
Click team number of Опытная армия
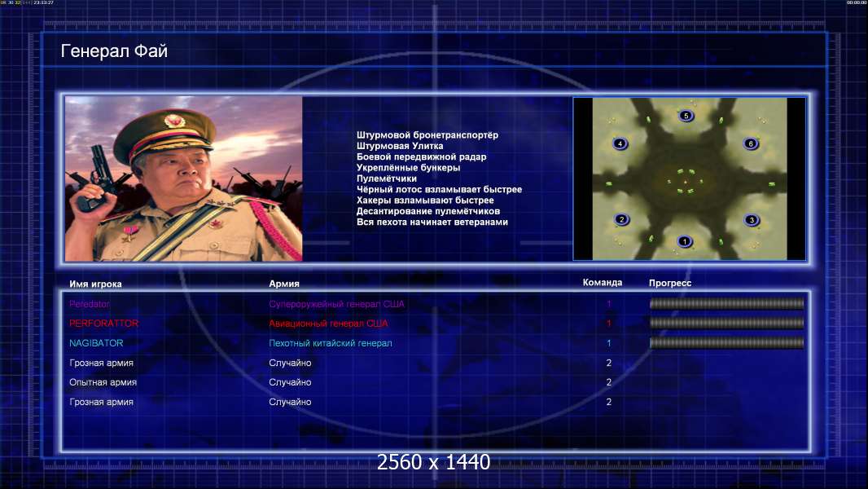(609, 383)
